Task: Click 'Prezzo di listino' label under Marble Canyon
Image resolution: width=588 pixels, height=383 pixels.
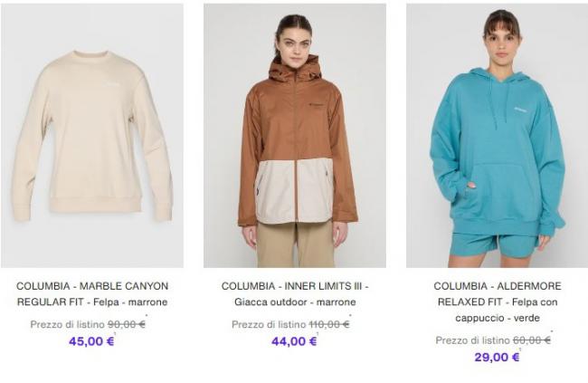Action: pos(68,324)
